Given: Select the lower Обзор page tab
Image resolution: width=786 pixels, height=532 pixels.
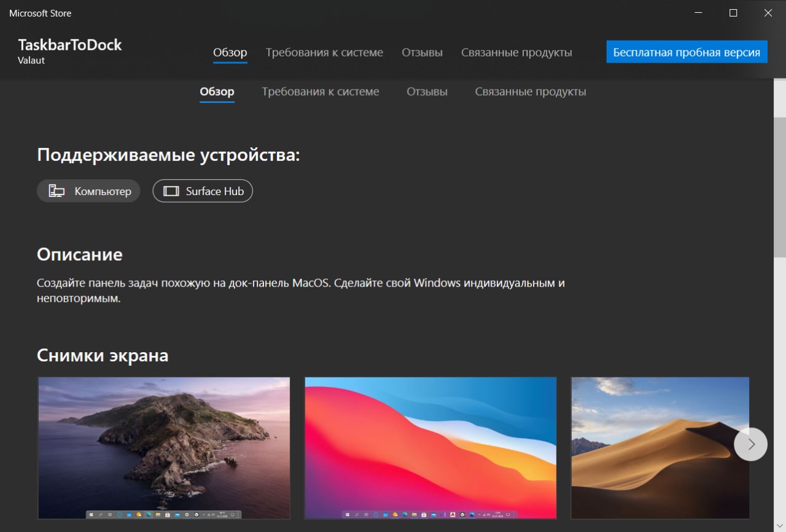Looking at the screenshot, I should [x=217, y=91].
